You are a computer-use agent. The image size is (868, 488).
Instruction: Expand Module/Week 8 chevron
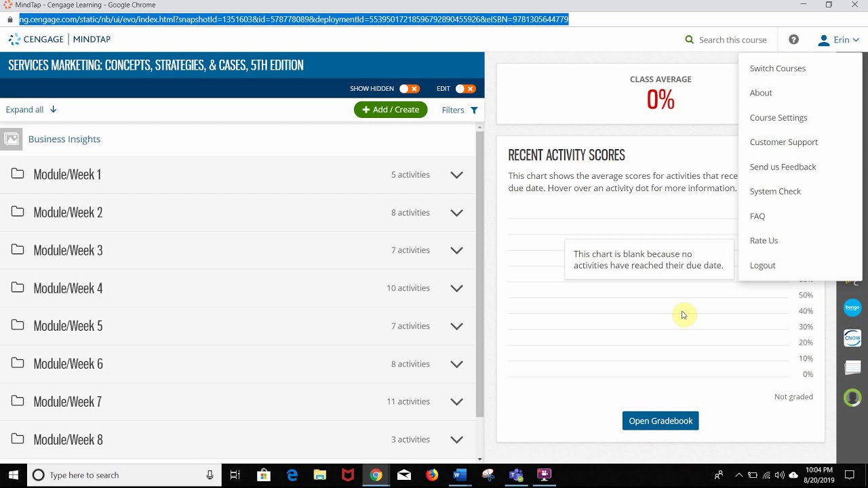pos(457,440)
